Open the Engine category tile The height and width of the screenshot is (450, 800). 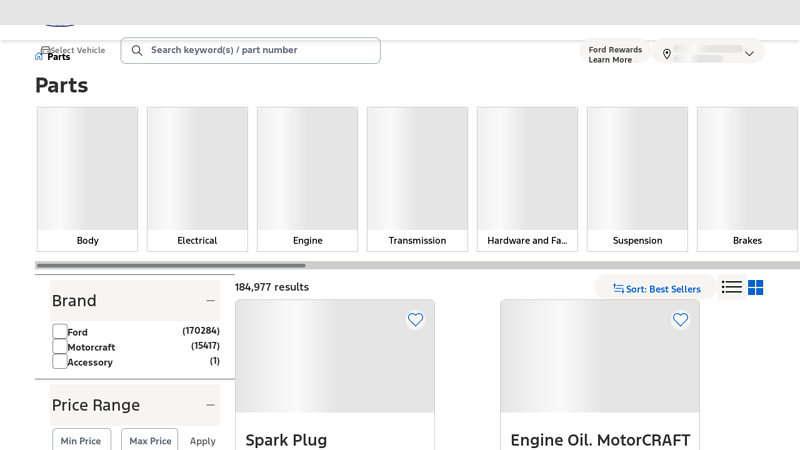click(308, 179)
